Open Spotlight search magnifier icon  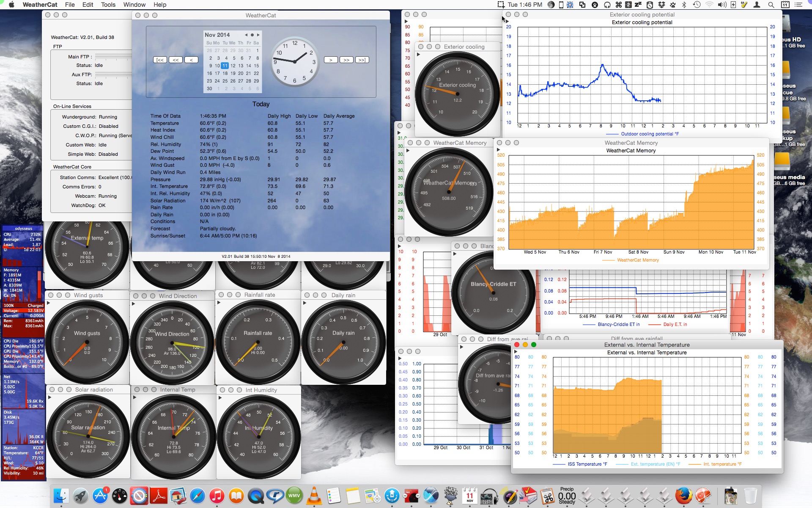(x=771, y=5)
